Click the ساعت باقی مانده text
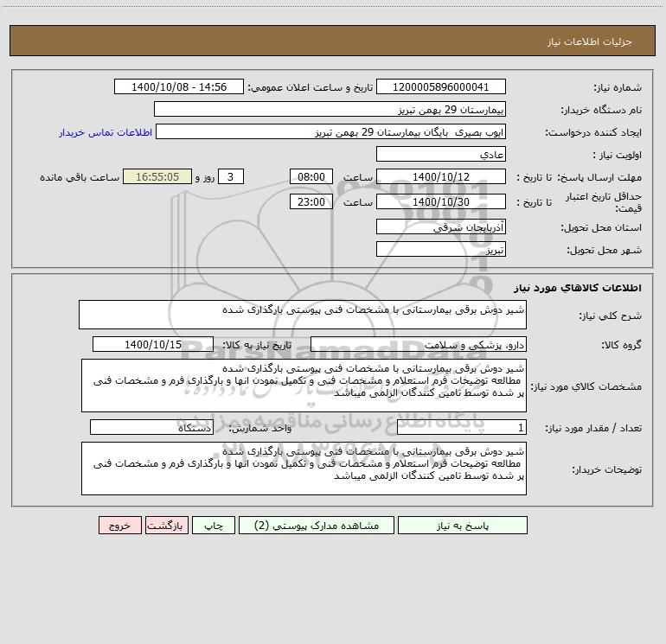The width and height of the screenshot is (666, 644). pyautogui.click(x=80, y=177)
